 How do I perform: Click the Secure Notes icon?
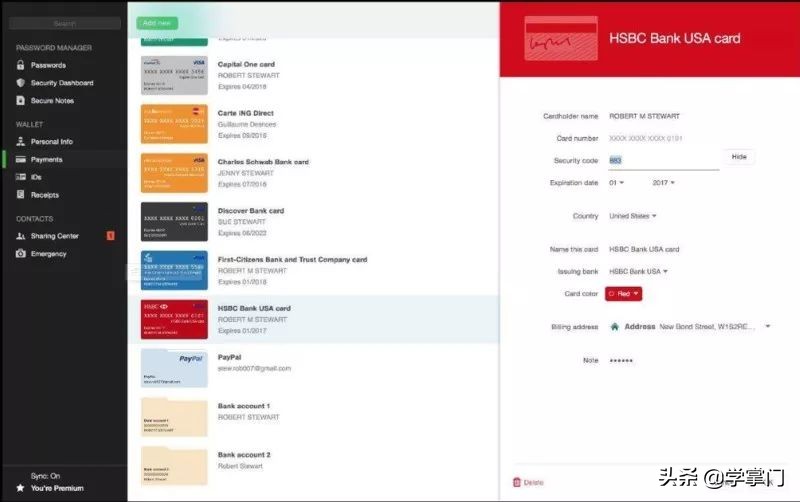pyautogui.click(x=20, y=101)
